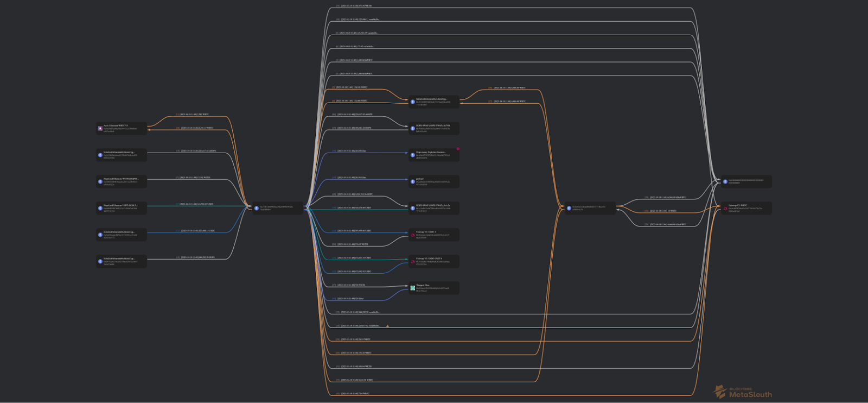This screenshot has height=403, width=868.
Task: Click the 528 WETH edge label
Action: (x=349, y=285)
